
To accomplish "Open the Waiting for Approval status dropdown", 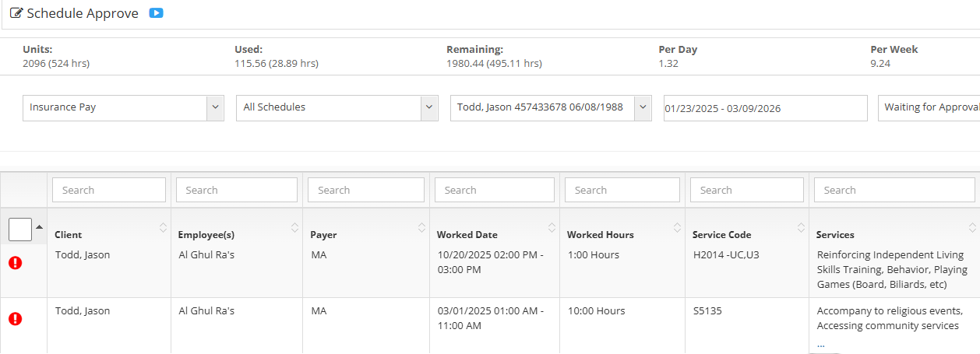I will [929, 108].
